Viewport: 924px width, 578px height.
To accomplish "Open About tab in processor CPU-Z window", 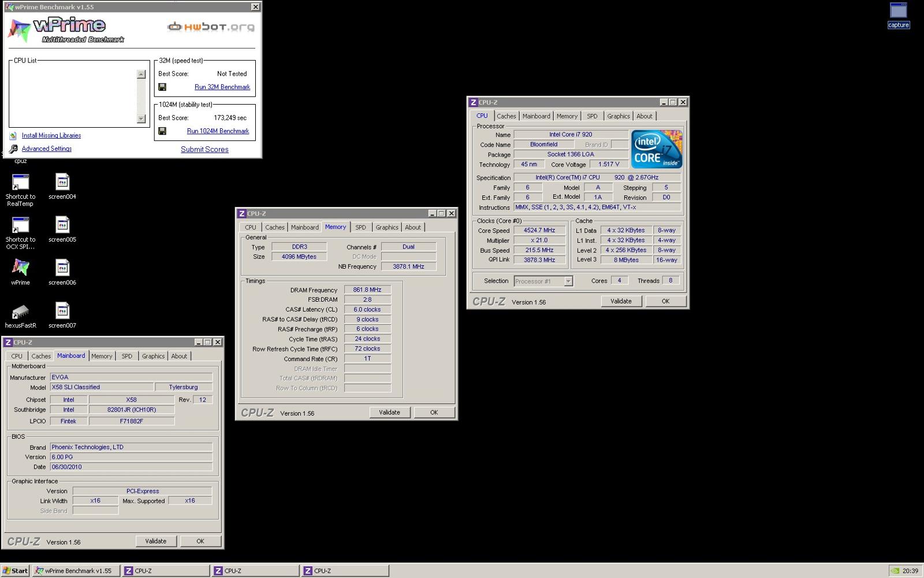I will tap(644, 116).
